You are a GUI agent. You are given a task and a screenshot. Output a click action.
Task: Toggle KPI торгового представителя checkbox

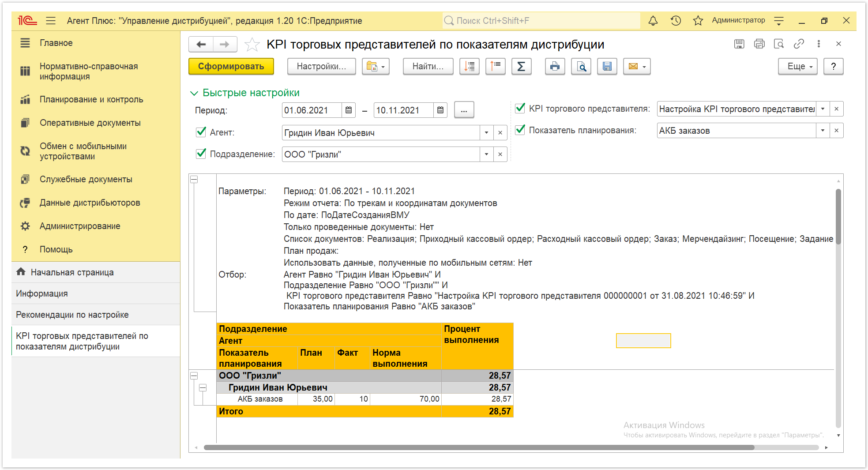[x=520, y=108]
